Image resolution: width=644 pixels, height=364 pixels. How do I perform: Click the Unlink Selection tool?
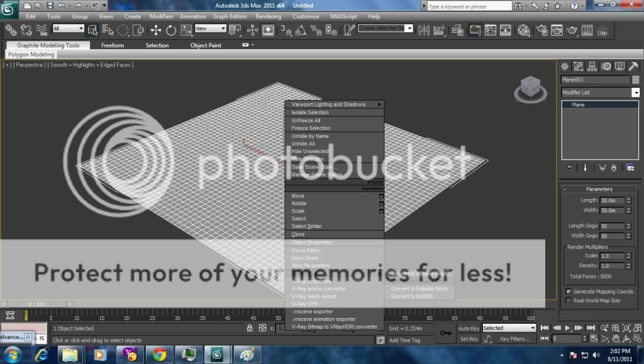click(x=26, y=30)
